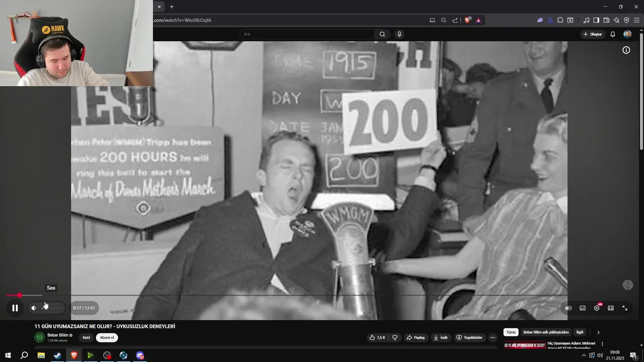Screen dimensions: 644x362
Task: Open the browser extensions puzzle icon
Action: [x=560, y=20]
